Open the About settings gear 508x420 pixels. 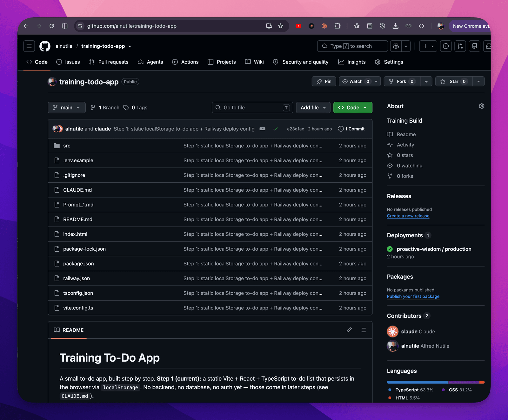coord(482,106)
